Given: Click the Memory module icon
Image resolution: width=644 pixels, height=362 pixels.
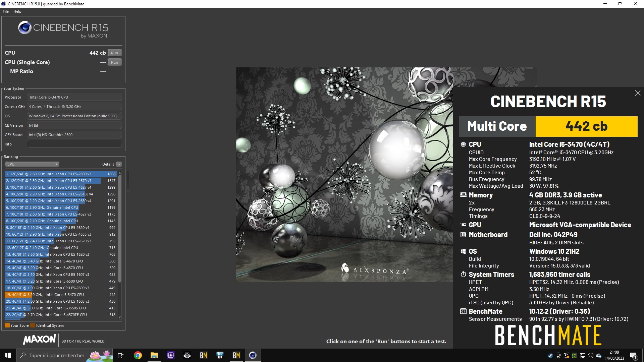Looking at the screenshot, I should (463, 195).
